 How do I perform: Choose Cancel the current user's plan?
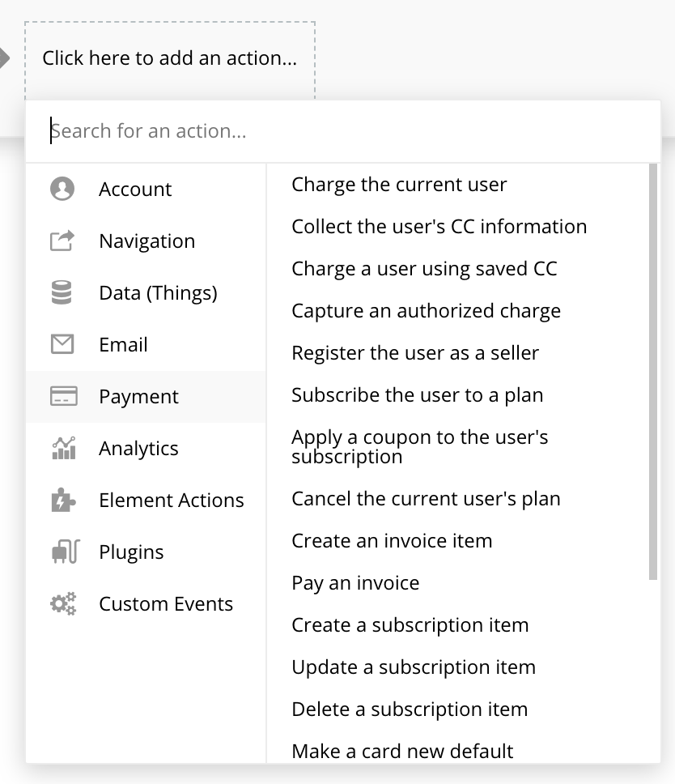pos(426,499)
